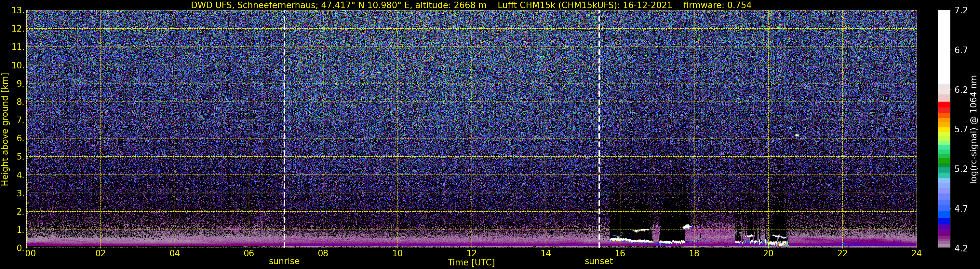Click "Lufft CHM15k (CHM15kUFS): 16-12-2021" in the title
Image resolution: width=980 pixels, height=269 pixels.
pos(585,5)
